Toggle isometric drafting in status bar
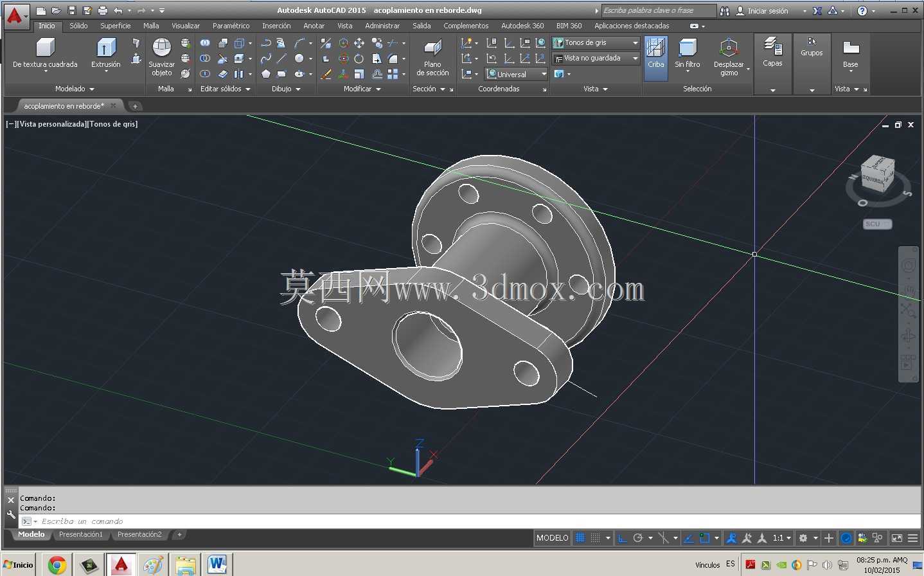The height and width of the screenshot is (576, 924). pyautogui.click(x=663, y=538)
